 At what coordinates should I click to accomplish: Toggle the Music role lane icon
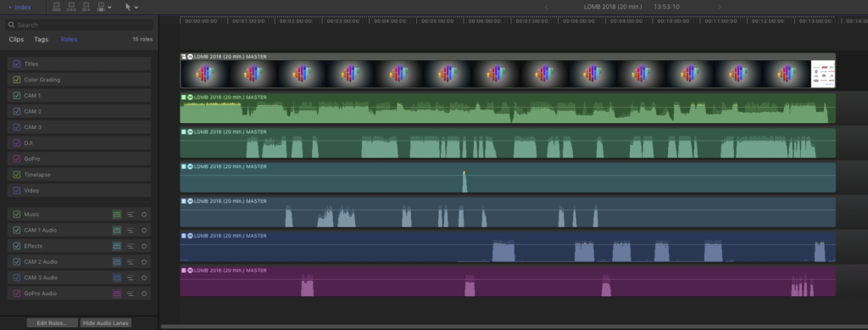(x=116, y=215)
